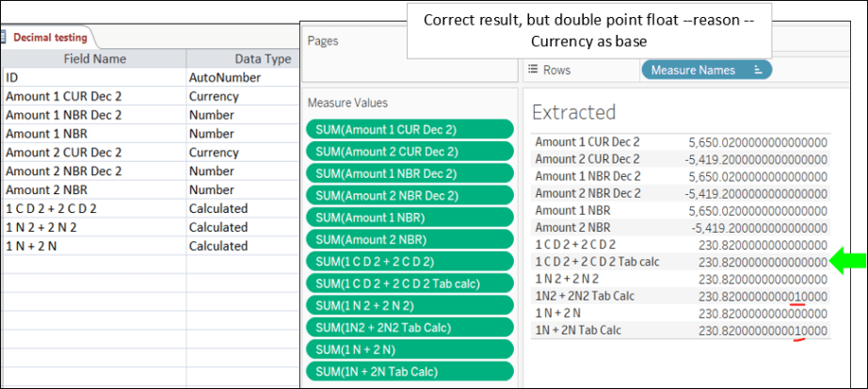Screen dimensions: 868x389
Task: Select value 5,650.02 for Amount 1 CUR Dec 2
Action: tap(758, 142)
